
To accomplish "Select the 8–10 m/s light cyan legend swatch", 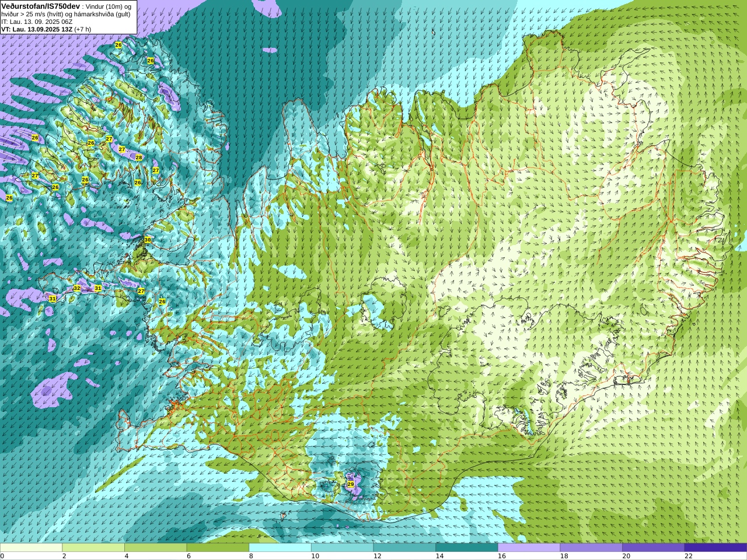I will coord(280,548).
